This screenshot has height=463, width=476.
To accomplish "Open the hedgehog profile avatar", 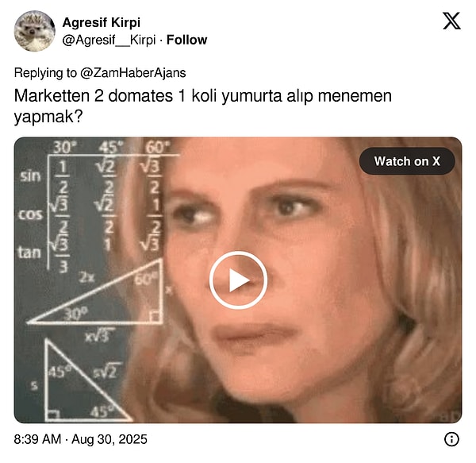I will (34, 31).
